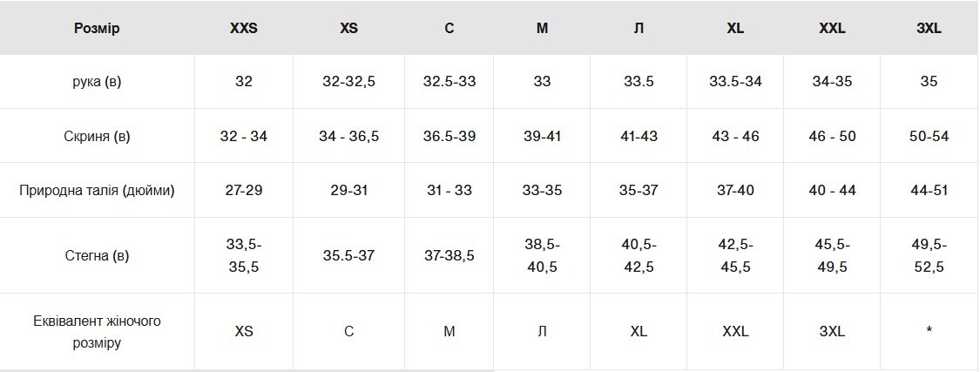Screen dimensions: 980x372
Task: Select the Стегна (в) row label
Action: click(x=97, y=256)
